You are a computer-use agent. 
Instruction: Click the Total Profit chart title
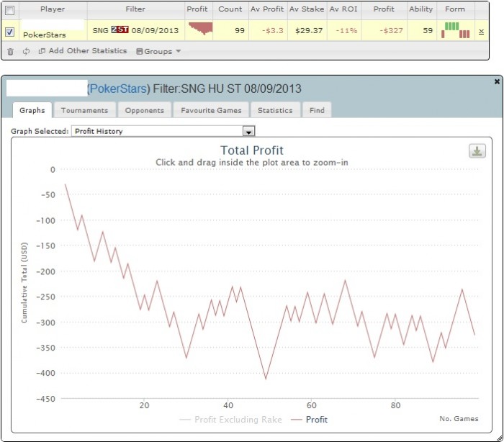click(252, 150)
